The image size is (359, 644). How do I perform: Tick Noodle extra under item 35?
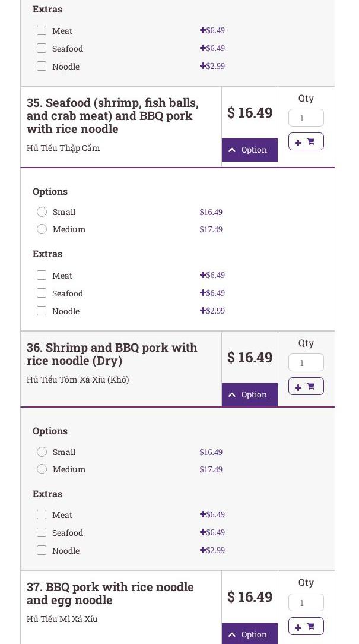coord(42,311)
